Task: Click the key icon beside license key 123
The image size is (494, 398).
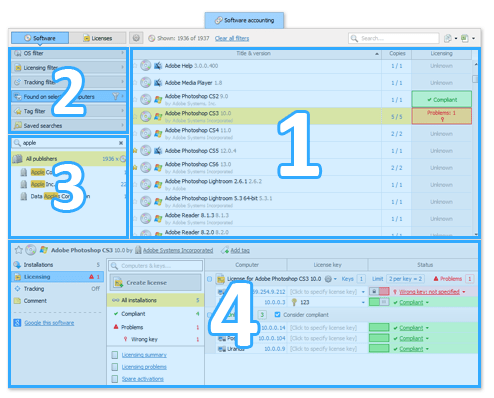Action: (x=294, y=302)
